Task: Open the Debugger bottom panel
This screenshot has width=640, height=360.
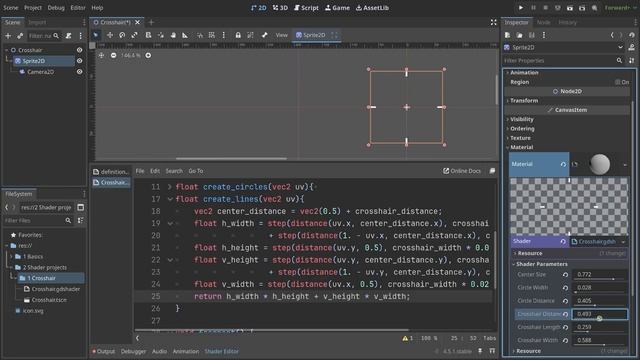Action: (x=133, y=351)
